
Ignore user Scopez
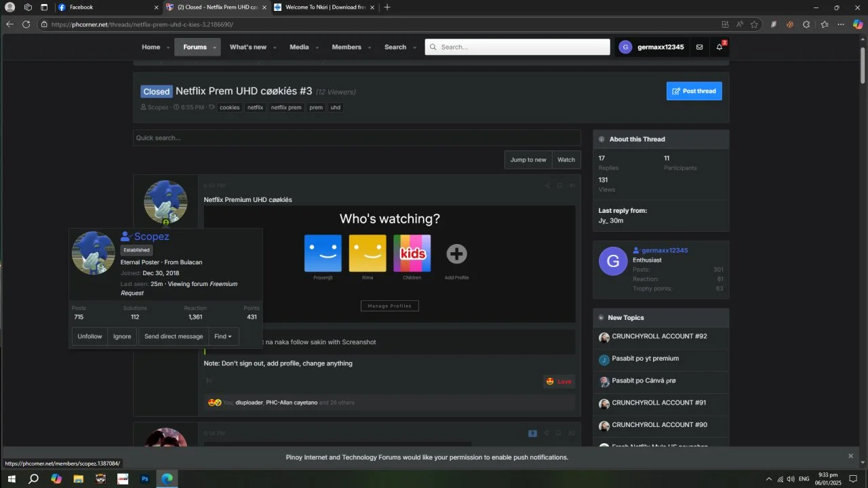(122, 336)
